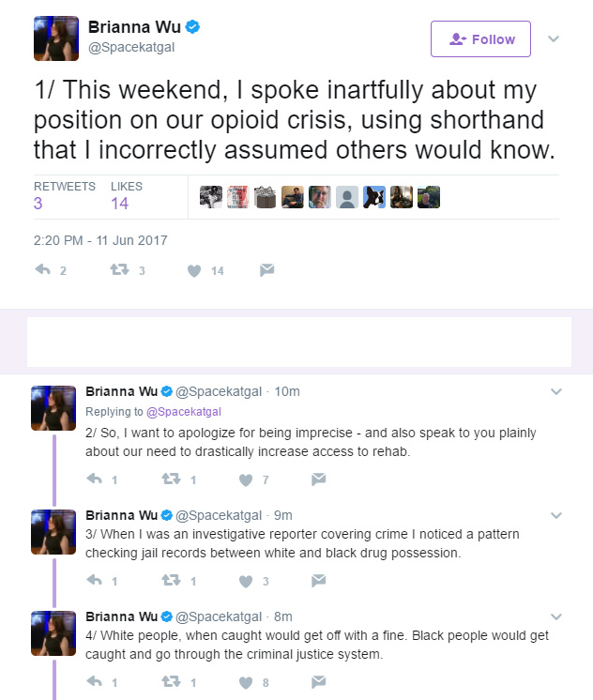593x700 pixels.
Task: Open the dropdown chevron on 2/ tweet
Action: coord(555,391)
